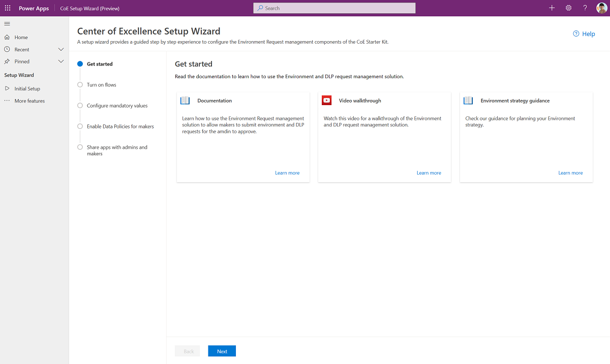Click the More features ellipsis icon
Image resolution: width=610 pixels, height=364 pixels.
coord(7,101)
